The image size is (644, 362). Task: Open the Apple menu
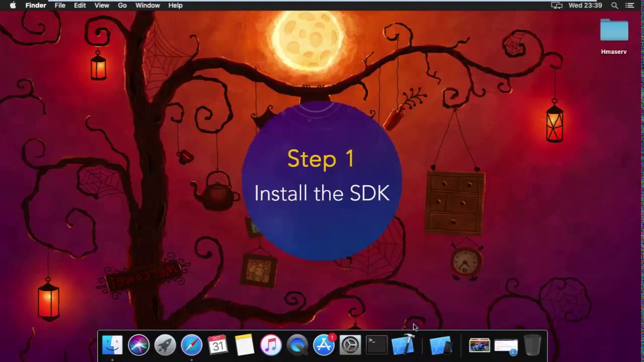pyautogui.click(x=13, y=5)
